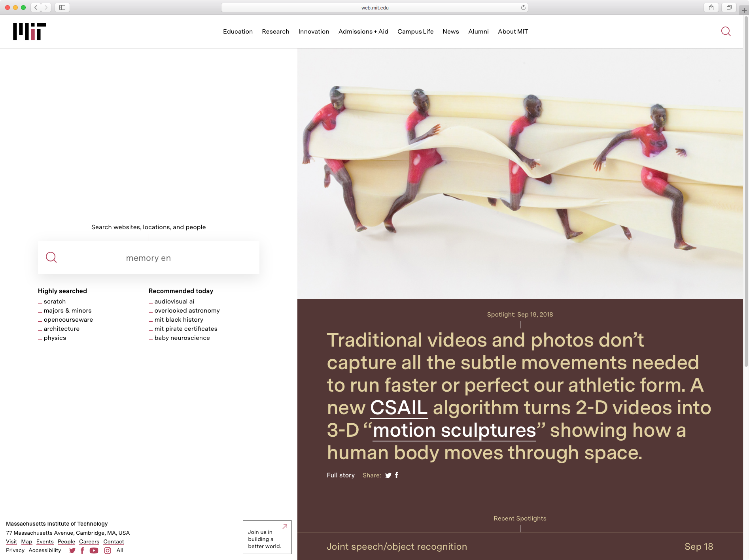The width and height of the screenshot is (749, 560).
Task: Follow the CSAIL link in headline
Action: point(399,407)
